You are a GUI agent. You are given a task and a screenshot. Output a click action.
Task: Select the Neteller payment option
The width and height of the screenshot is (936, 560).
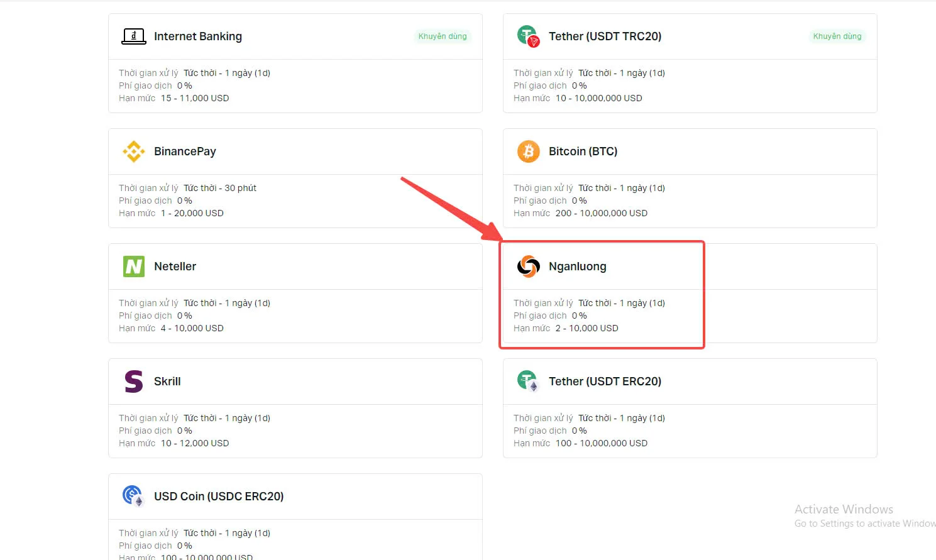tap(175, 266)
